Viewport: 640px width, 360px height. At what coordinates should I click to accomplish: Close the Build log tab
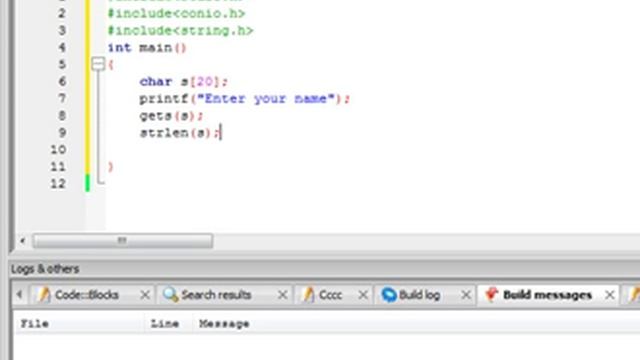click(466, 295)
